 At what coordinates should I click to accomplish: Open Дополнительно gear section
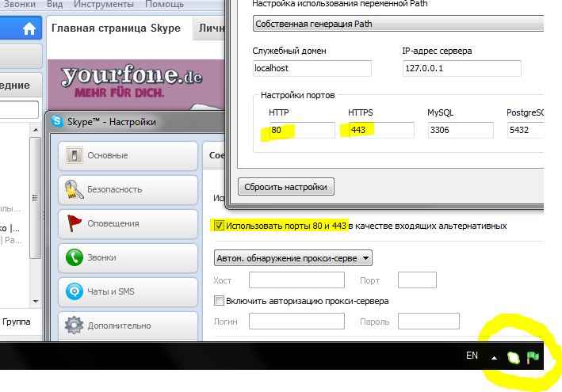coord(75,325)
